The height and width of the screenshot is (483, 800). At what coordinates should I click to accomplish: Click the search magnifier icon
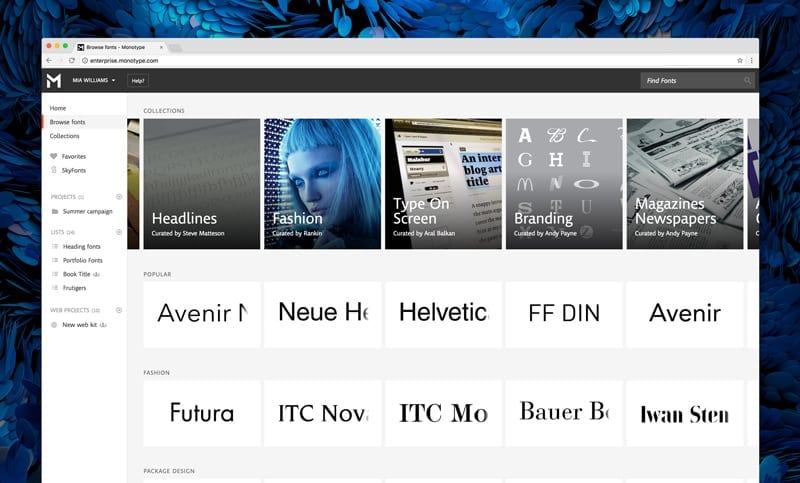[x=747, y=81]
